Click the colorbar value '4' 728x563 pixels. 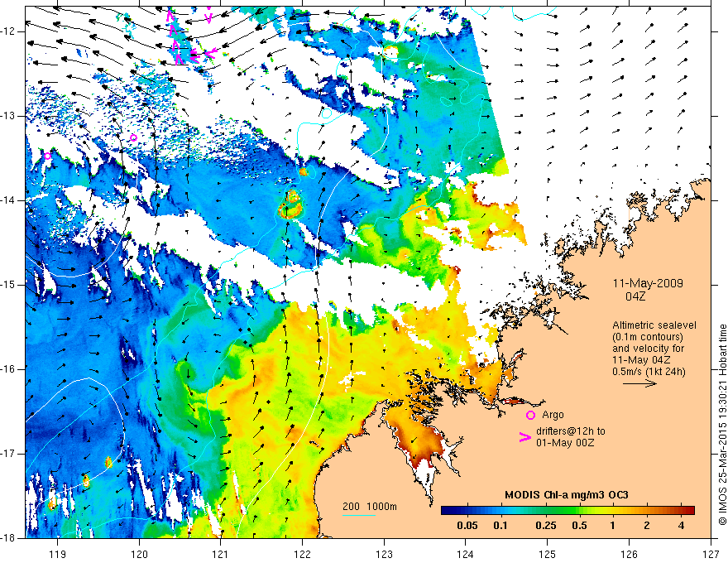click(x=681, y=526)
